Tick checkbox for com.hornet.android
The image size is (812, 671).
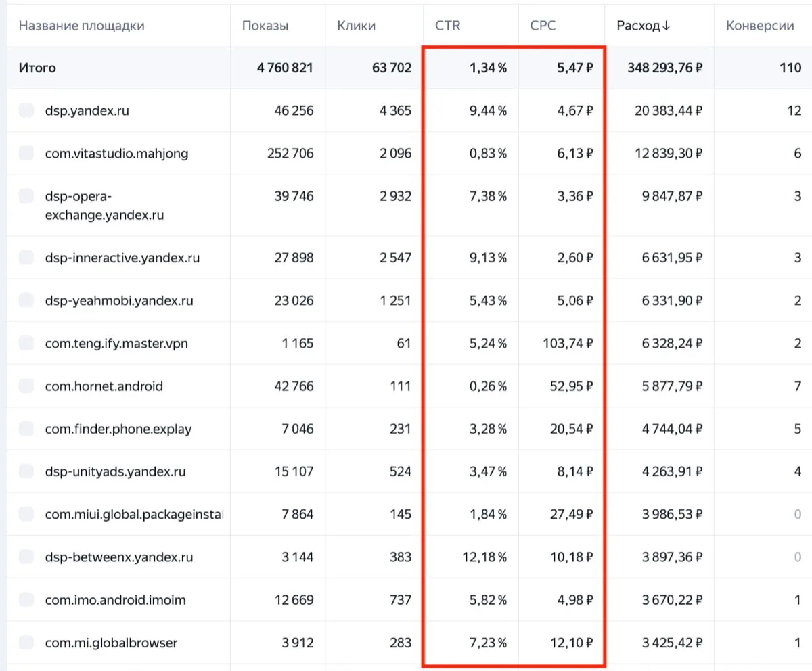[x=26, y=386]
